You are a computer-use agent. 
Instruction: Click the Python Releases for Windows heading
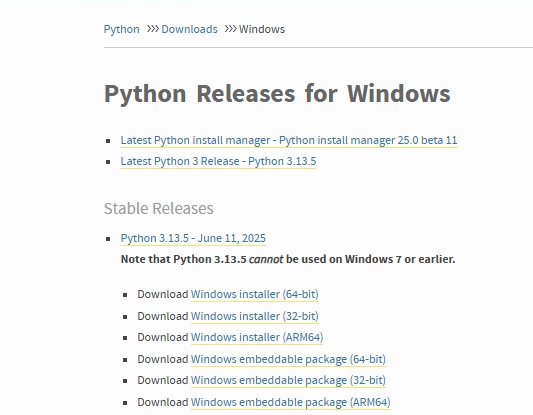tap(277, 93)
